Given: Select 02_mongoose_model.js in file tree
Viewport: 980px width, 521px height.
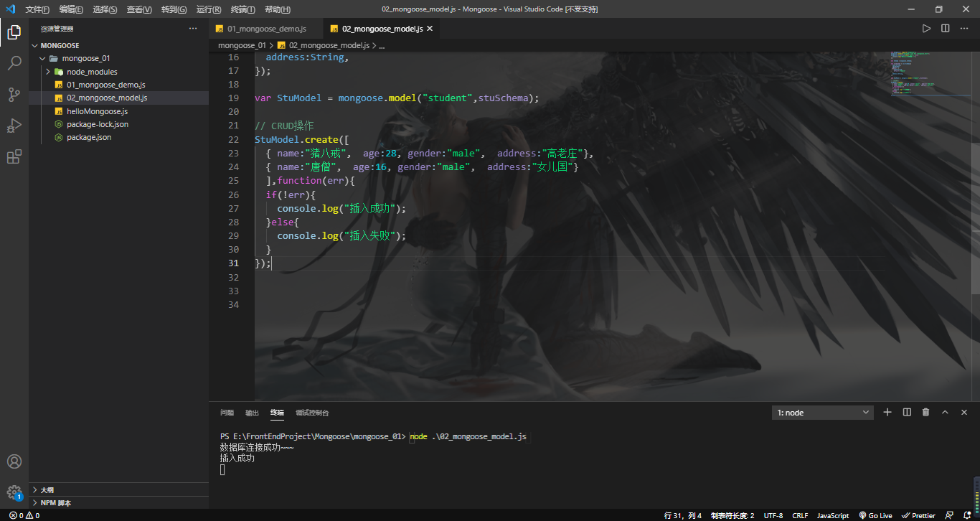Looking at the screenshot, I should 118,98.
